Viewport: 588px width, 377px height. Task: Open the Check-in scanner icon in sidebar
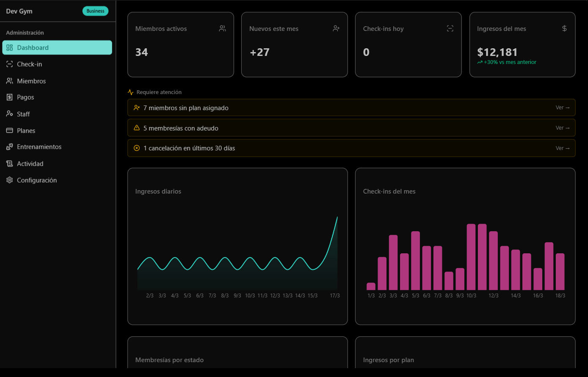[9, 64]
